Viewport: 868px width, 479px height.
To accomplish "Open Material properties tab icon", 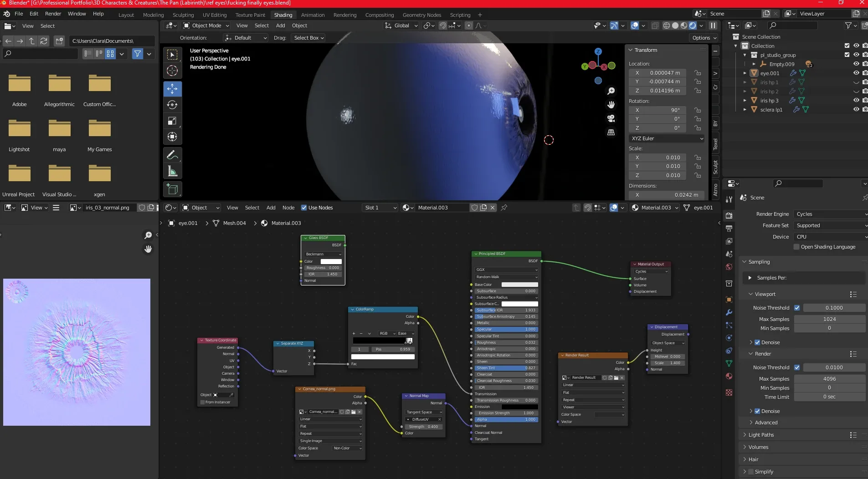I will click(x=729, y=376).
